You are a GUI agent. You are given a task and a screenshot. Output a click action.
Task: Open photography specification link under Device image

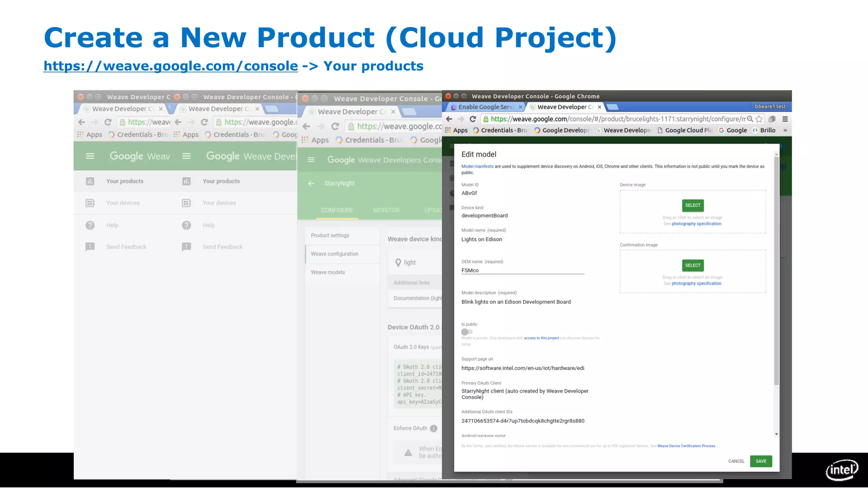coord(696,224)
